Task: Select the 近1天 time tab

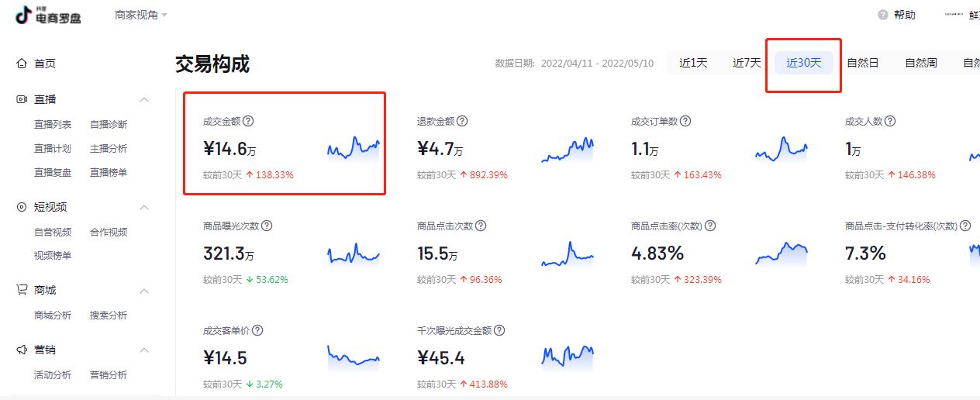Action: [693, 63]
